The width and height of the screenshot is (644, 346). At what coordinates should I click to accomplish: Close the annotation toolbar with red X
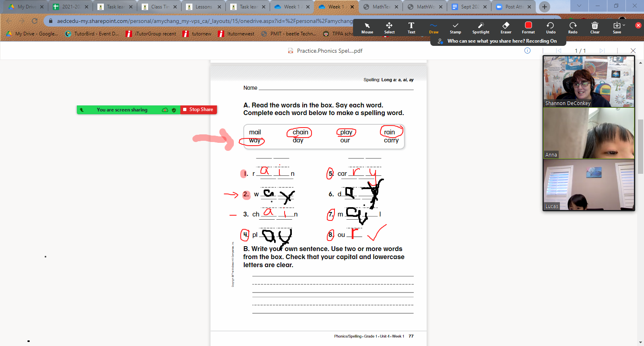[638, 25]
